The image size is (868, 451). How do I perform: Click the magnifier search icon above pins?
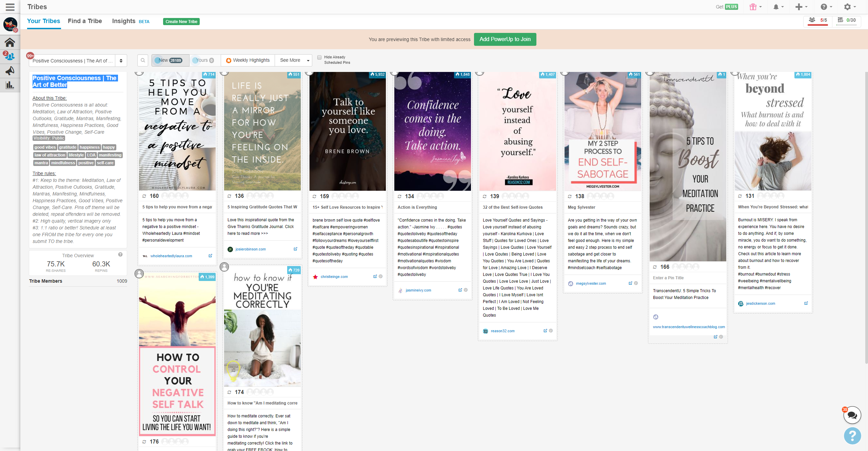[x=143, y=60]
